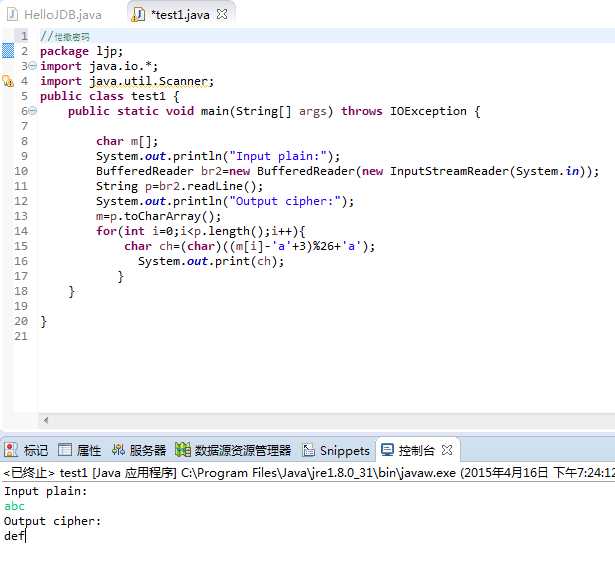Click the Servers tab icon

[x=118, y=450]
